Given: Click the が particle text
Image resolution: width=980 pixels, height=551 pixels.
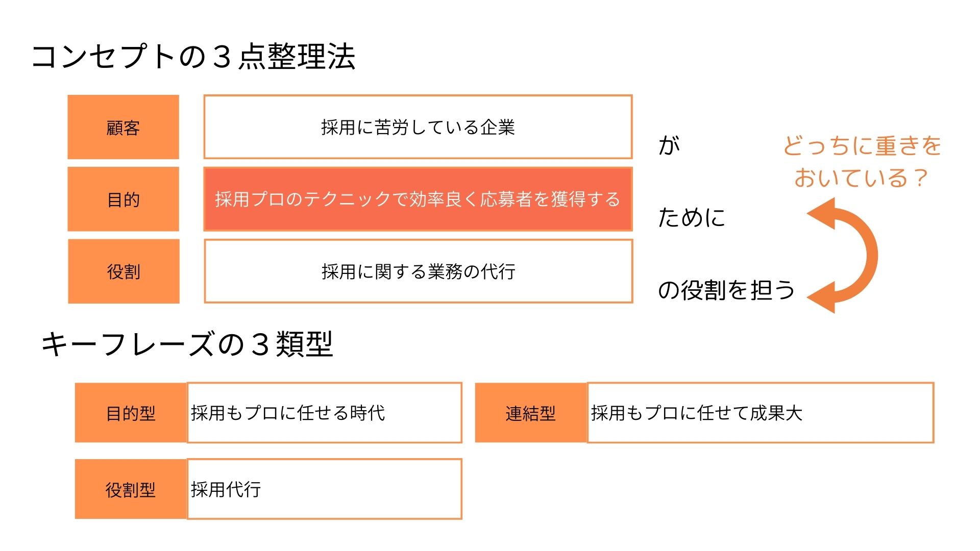Looking at the screenshot, I should coord(669,145).
